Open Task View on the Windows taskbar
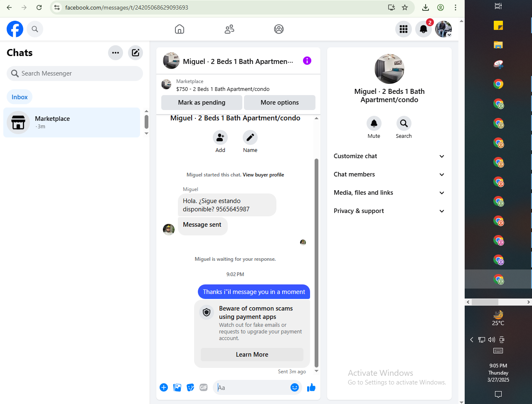 (x=498, y=6)
